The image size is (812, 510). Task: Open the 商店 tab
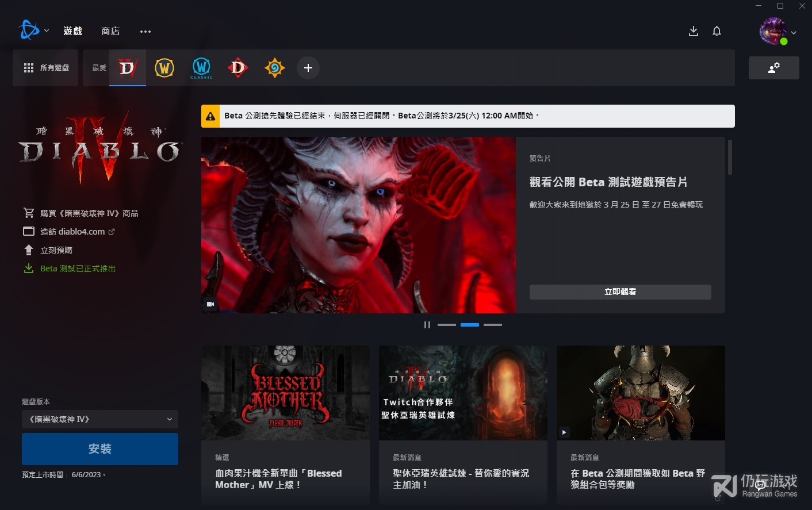[x=110, y=31]
